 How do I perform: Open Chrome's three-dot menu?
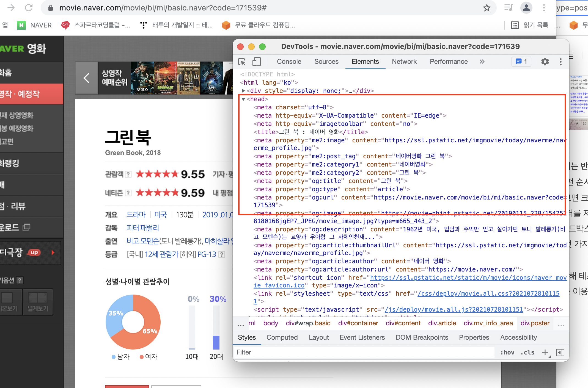coord(544,8)
